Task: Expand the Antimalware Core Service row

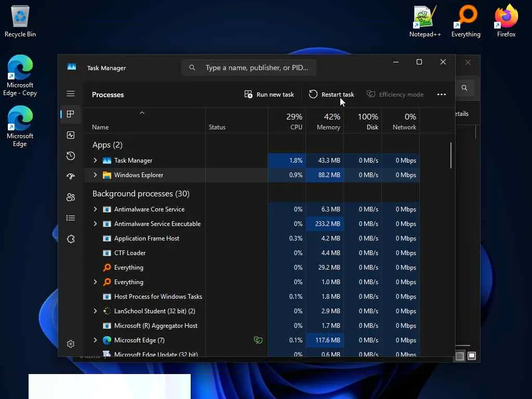Action: [x=96, y=209]
